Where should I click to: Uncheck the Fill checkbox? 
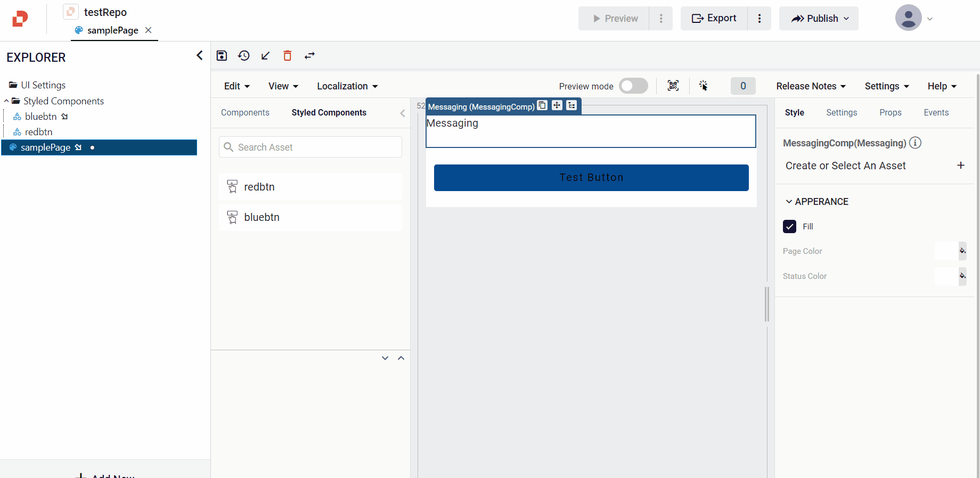click(x=789, y=226)
